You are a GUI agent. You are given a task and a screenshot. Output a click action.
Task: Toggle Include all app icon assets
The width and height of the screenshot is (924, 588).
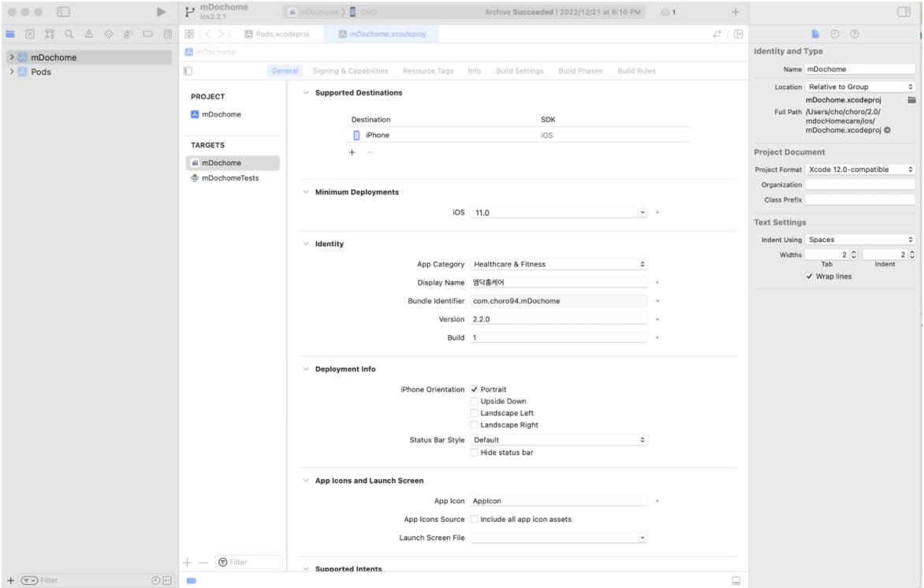pos(474,519)
